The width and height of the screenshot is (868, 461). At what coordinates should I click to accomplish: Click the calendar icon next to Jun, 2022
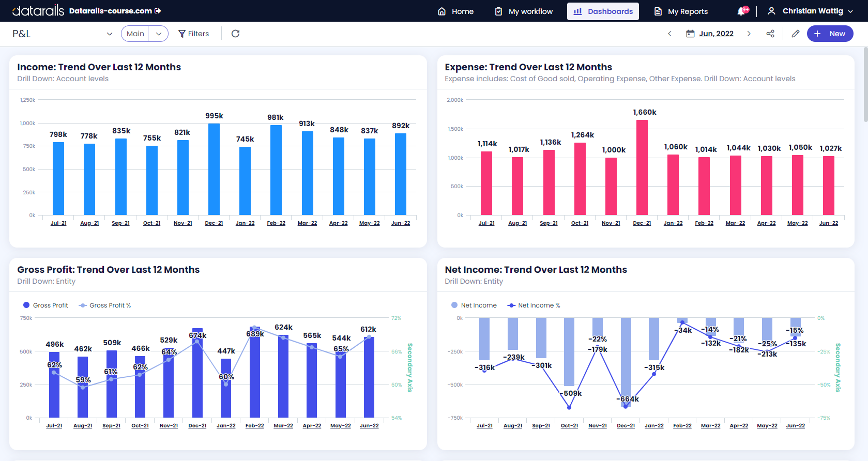690,34
